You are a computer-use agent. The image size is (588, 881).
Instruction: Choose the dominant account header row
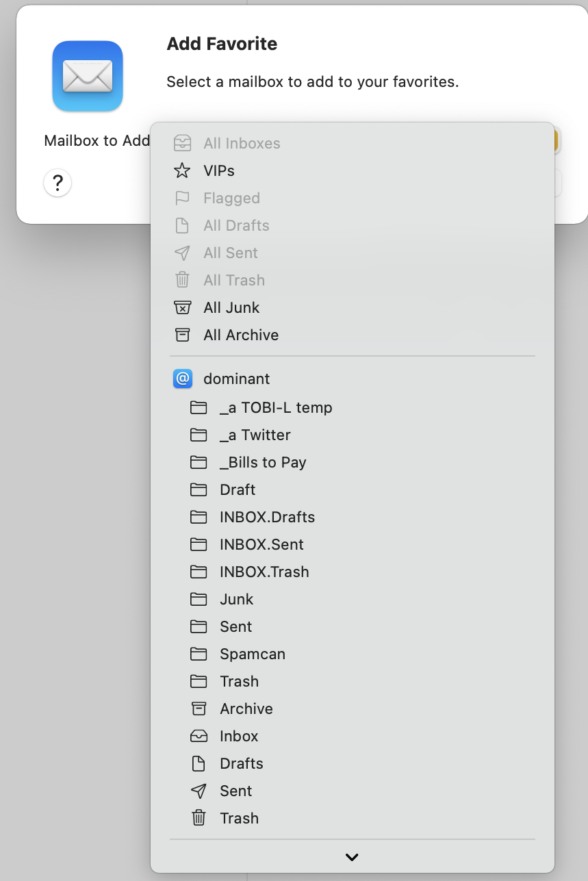pos(236,379)
